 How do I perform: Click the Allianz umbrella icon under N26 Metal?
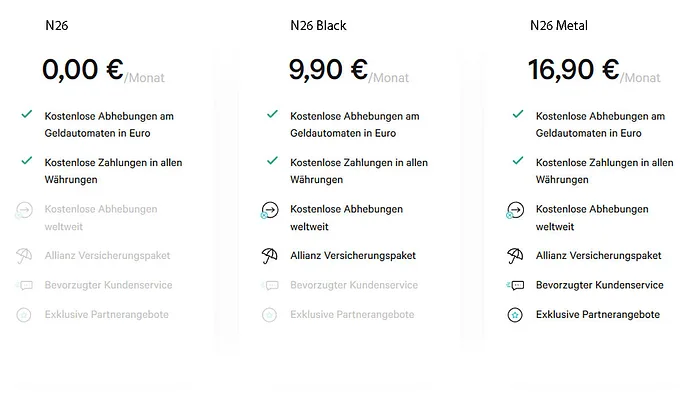515,256
